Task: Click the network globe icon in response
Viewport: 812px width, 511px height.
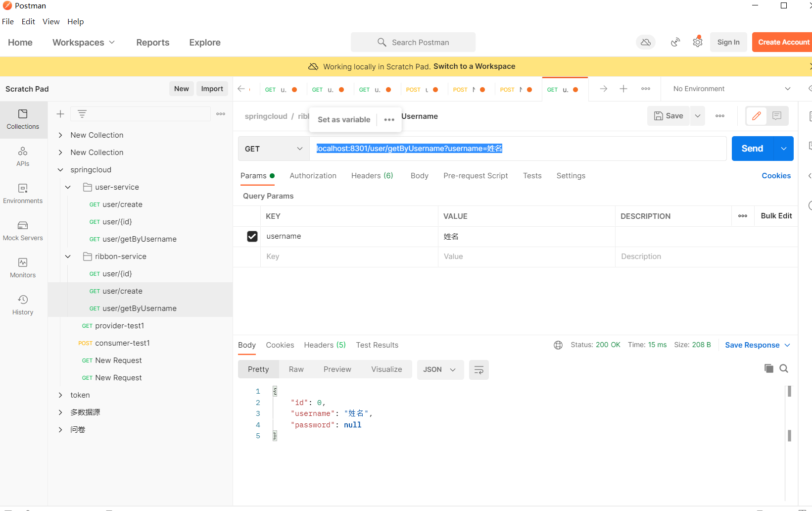Action: (x=558, y=345)
